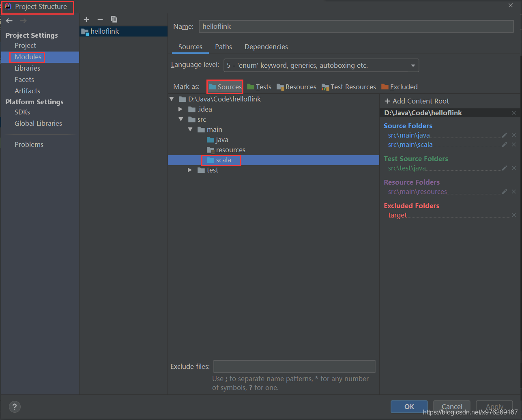Viewport: 522px width, 420px height.
Task: Click the copy module icon
Action: (x=114, y=19)
